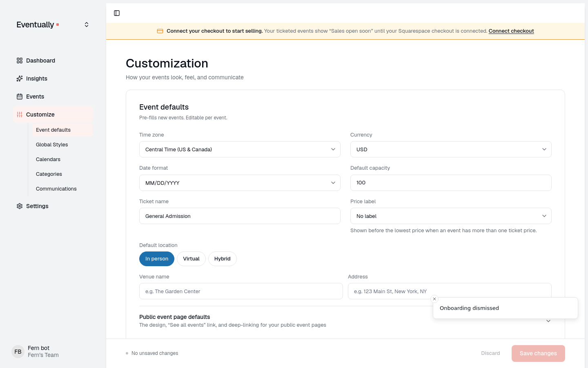Click the Save changes button
This screenshot has width=588, height=368.
(538, 353)
